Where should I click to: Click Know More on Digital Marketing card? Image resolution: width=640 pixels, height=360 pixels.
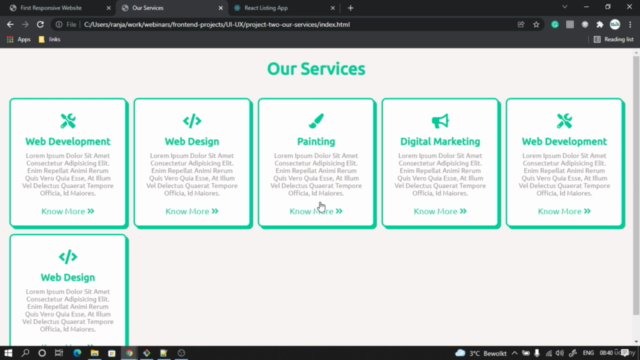[x=440, y=211]
